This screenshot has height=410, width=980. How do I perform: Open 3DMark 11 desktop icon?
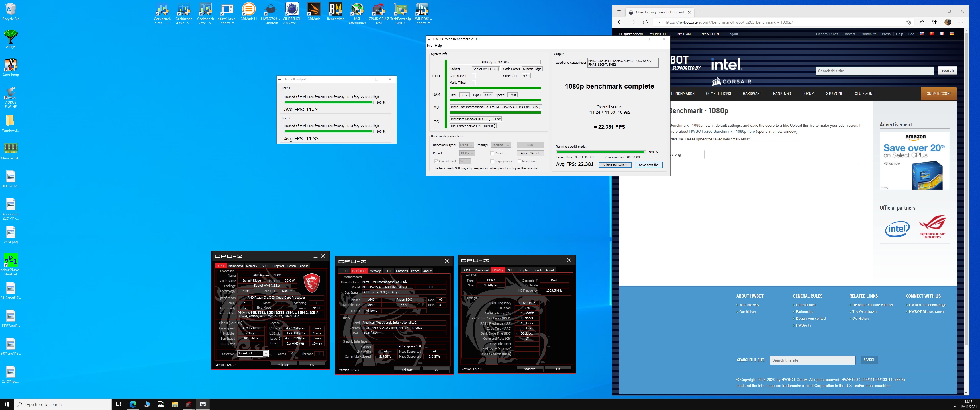pos(249,11)
